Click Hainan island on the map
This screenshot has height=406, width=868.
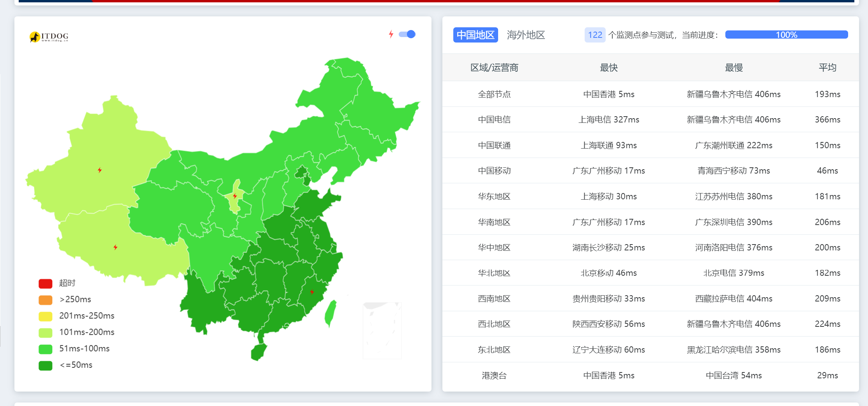(258, 352)
